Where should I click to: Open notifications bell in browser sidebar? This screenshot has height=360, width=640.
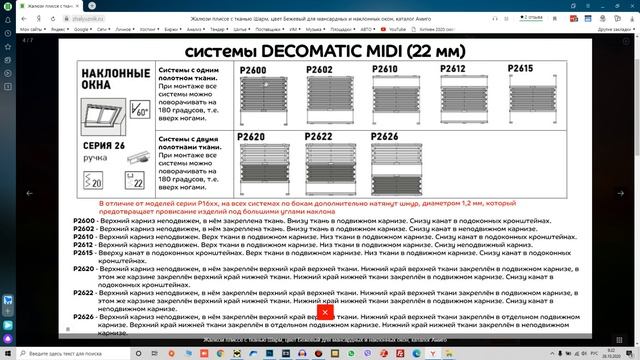8,20
